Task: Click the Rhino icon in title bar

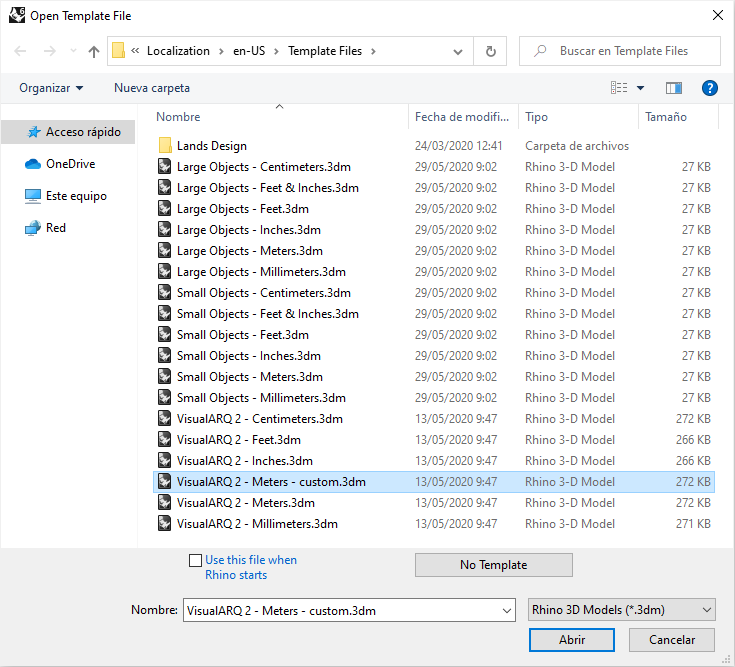Action: [x=17, y=15]
